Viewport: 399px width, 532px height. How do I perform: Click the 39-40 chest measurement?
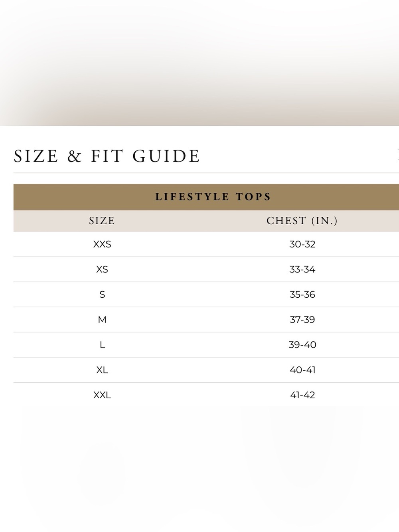coord(302,345)
